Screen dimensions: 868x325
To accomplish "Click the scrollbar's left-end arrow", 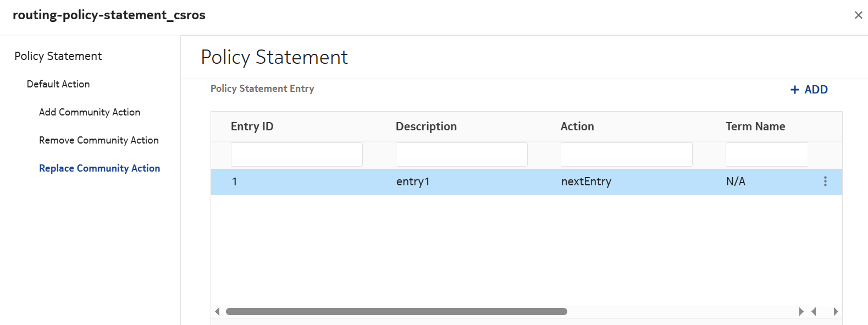I will coord(218,312).
